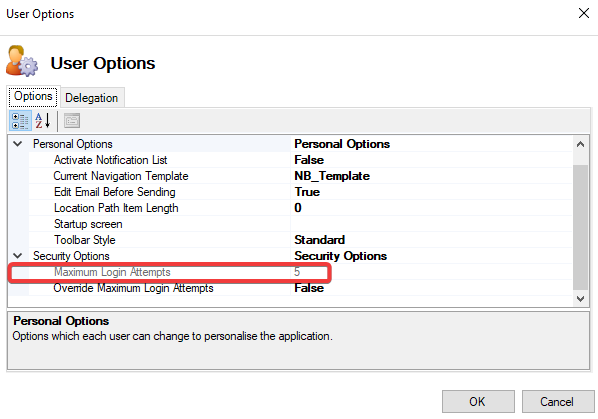This screenshot has width=598, height=419.
Task: Click the scrollbar down arrow in property grid
Action: pos(580,299)
